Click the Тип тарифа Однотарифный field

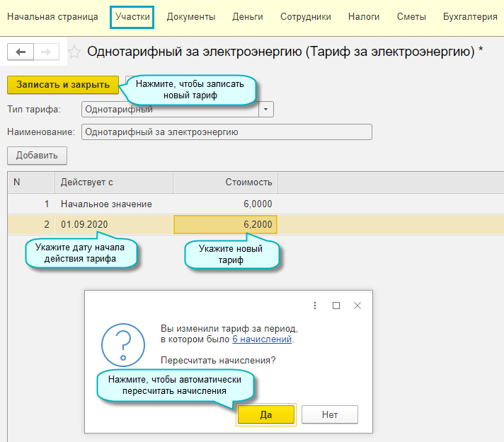click(x=170, y=109)
